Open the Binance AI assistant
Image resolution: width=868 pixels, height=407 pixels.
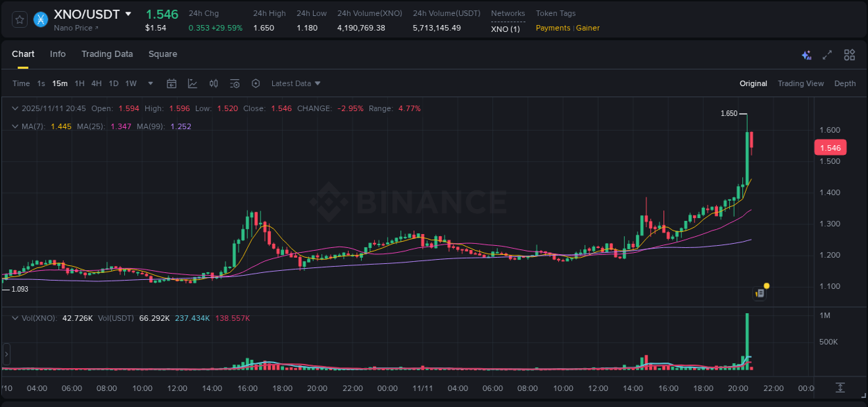pyautogui.click(x=806, y=54)
